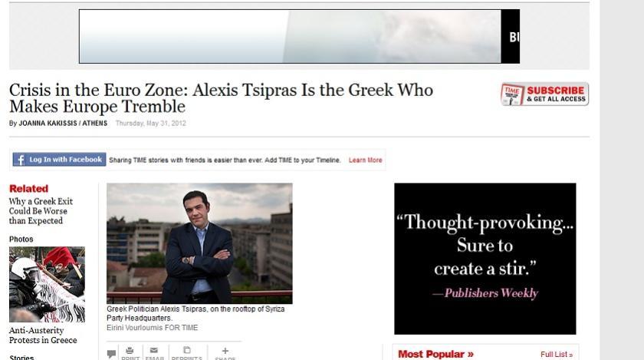The width and height of the screenshot is (644, 360).
Task: Click the Reprints pages icon
Action: [187, 352]
